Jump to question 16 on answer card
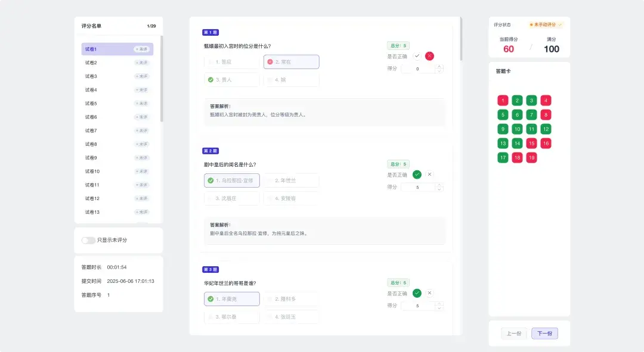Image resolution: width=644 pixels, height=352 pixels. tap(546, 144)
